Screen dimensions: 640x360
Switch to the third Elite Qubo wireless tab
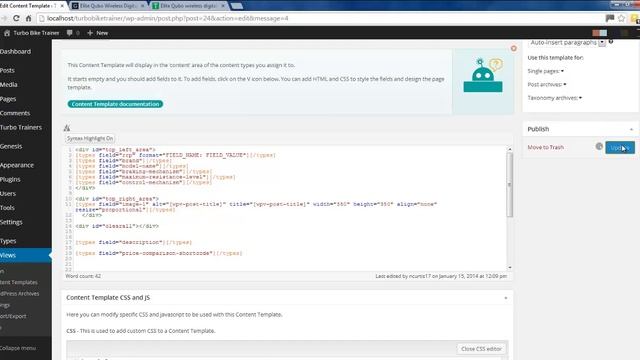coord(188,6)
